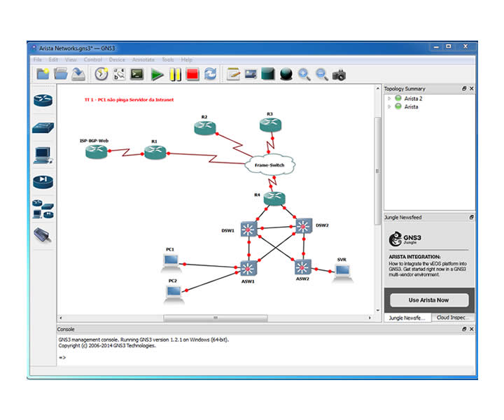Open the console terminal toolbar icon
The height and width of the screenshot is (420, 504).
pos(137,73)
